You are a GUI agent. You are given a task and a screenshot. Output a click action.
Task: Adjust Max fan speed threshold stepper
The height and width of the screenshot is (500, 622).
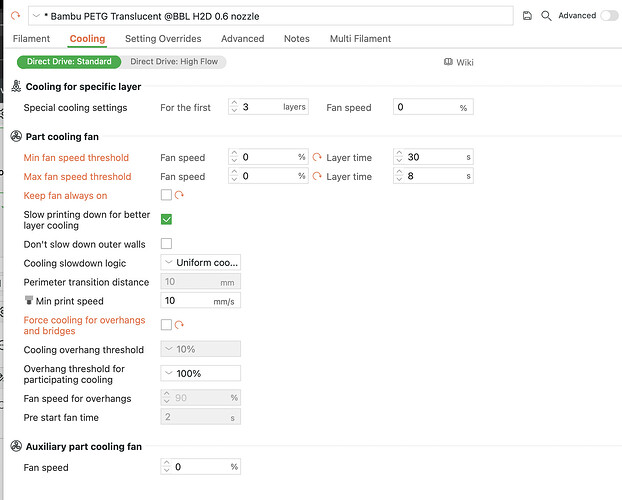234,176
